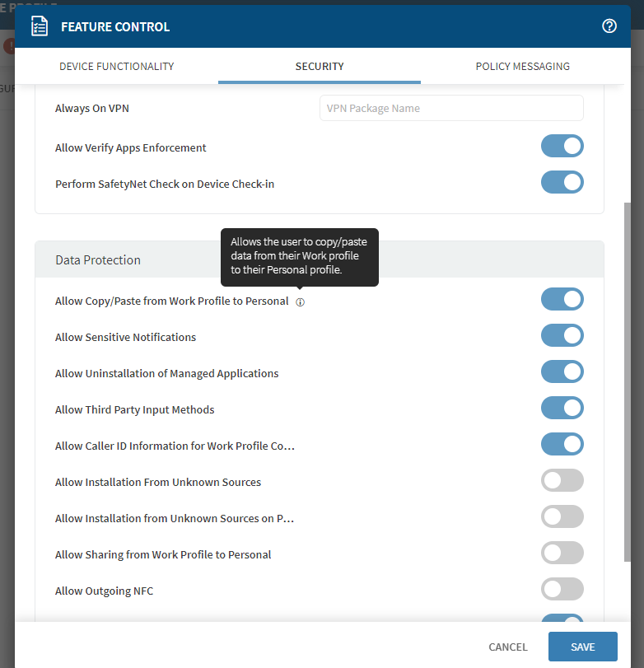
Task: Switch to Device Functionality tab
Action: pyautogui.click(x=116, y=66)
